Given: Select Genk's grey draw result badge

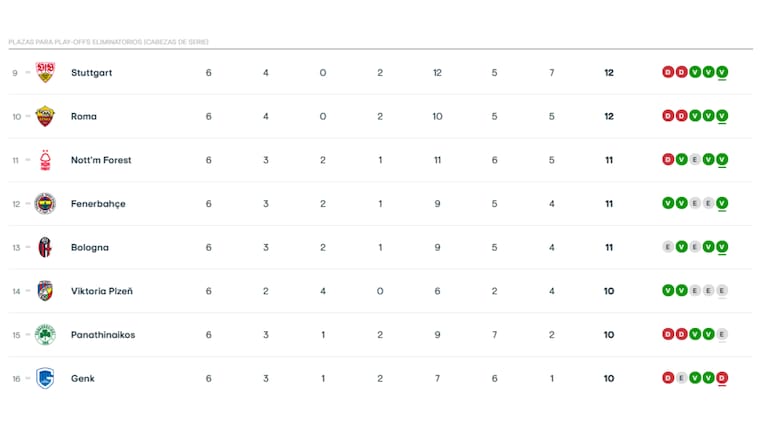Looking at the screenshot, I should pyautogui.click(x=681, y=378).
